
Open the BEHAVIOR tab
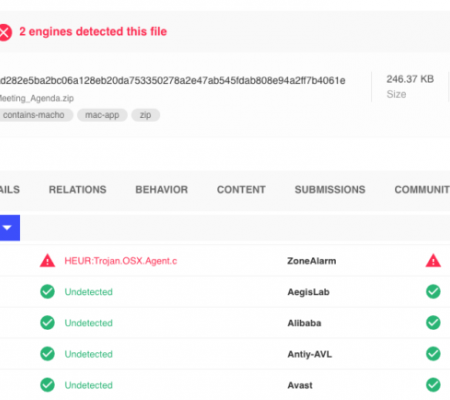(x=162, y=190)
